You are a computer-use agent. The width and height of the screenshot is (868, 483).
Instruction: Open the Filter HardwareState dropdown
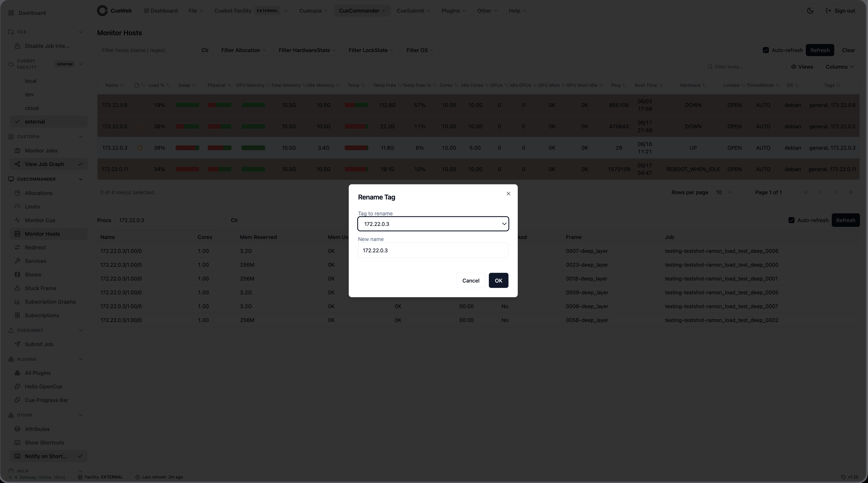pos(307,50)
